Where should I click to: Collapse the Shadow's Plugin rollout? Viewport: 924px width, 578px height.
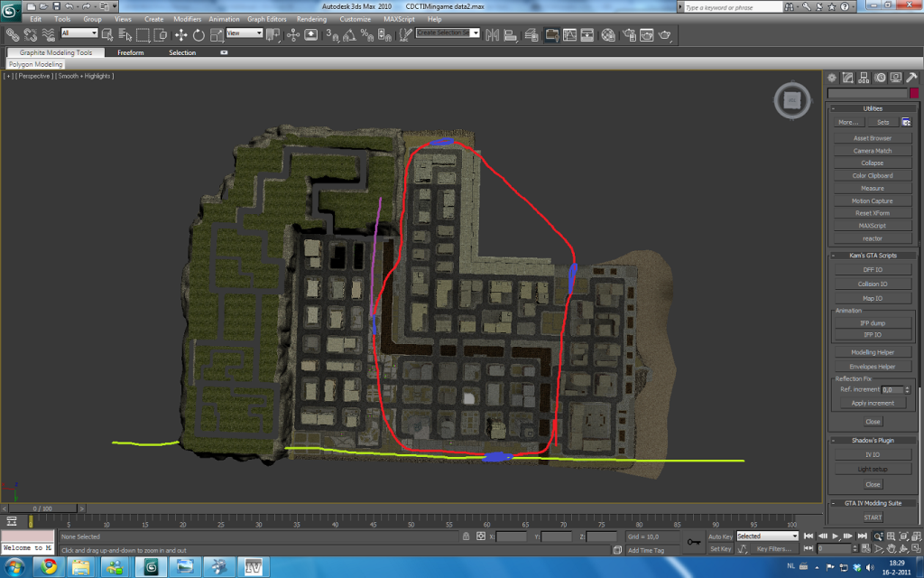(873, 441)
